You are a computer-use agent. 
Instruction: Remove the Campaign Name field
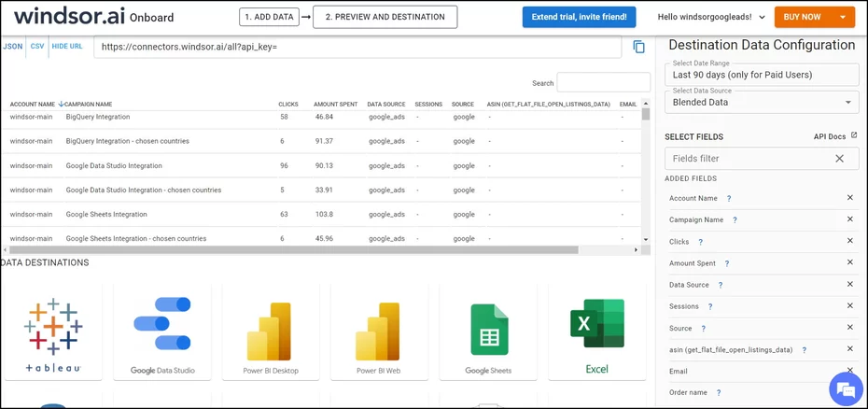pyautogui.click(x=849, y=219)
